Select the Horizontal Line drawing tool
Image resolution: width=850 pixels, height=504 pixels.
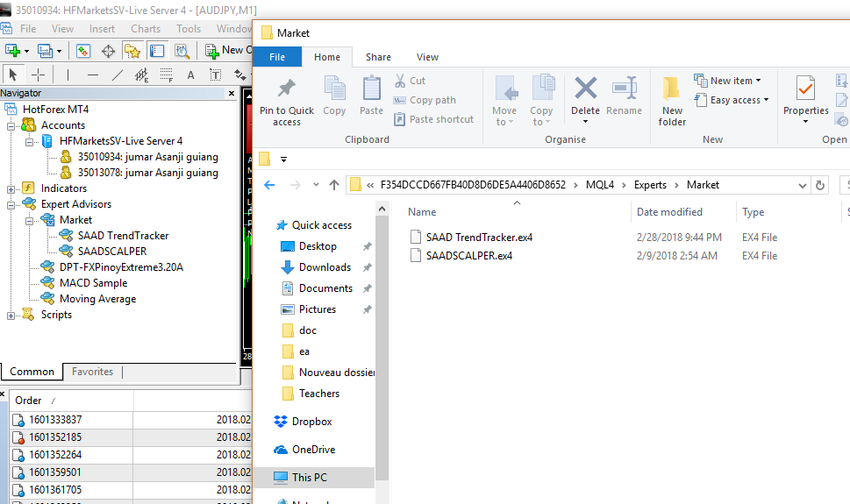pyautogui.click(x=93, y=75)
